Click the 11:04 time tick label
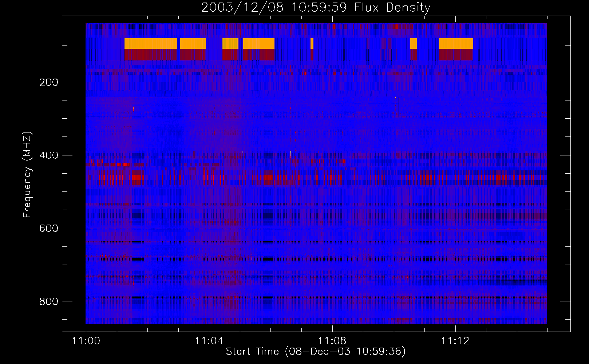The width and height of the screenshot is (589, 364). coord(209,341)
